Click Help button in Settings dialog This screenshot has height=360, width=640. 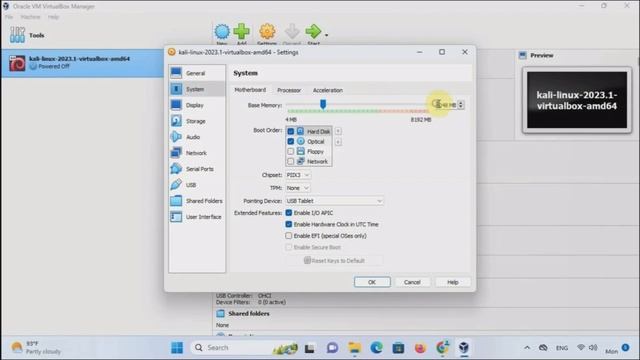coord(453,282)
